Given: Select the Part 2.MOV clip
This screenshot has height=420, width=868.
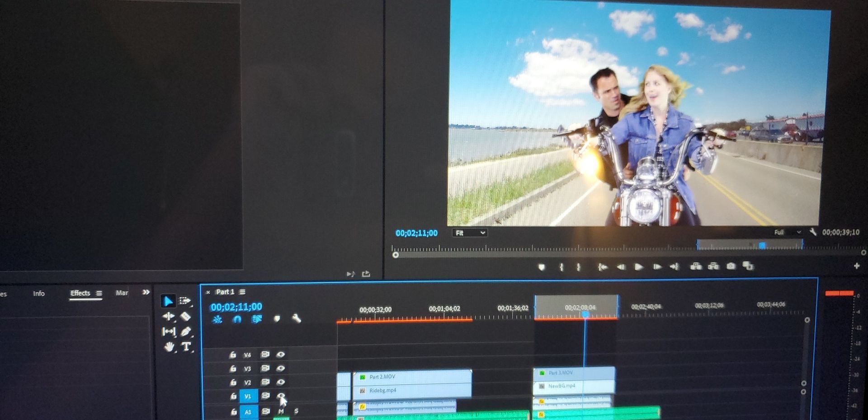Looking at the screenshot, I should tap(412, 377).
